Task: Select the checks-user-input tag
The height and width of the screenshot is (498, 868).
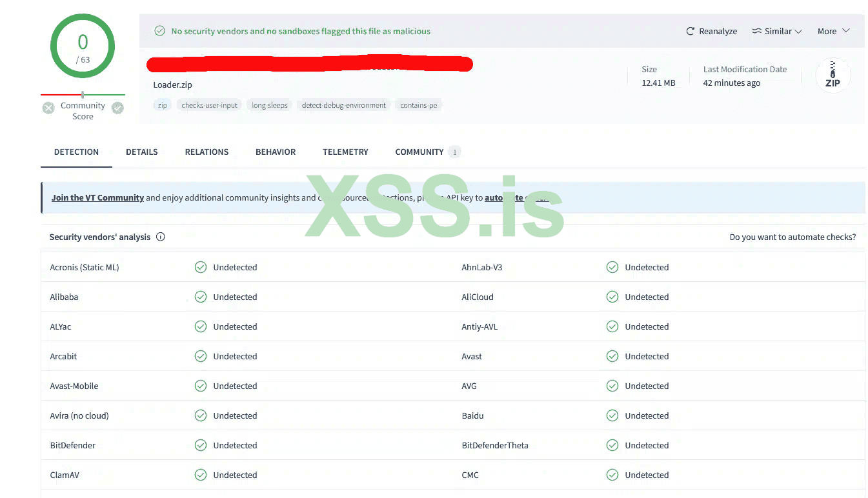Action: click(210, 105)
